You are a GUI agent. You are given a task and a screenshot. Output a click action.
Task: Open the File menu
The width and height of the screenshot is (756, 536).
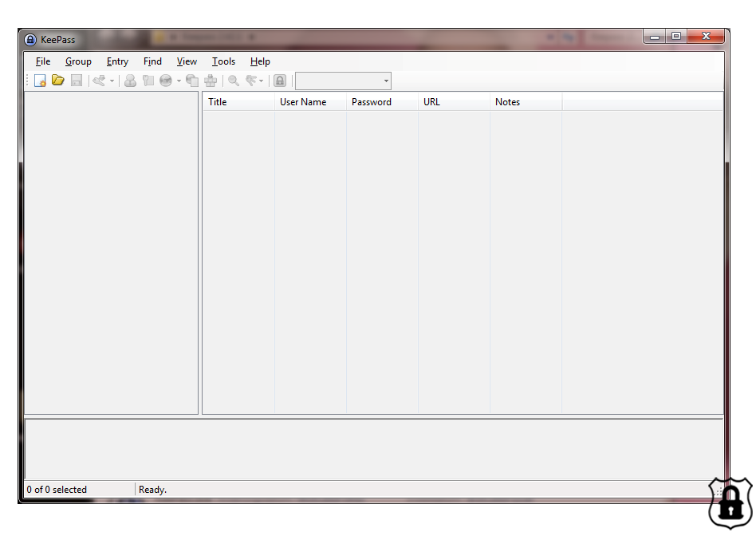click(x=43, y=61)
